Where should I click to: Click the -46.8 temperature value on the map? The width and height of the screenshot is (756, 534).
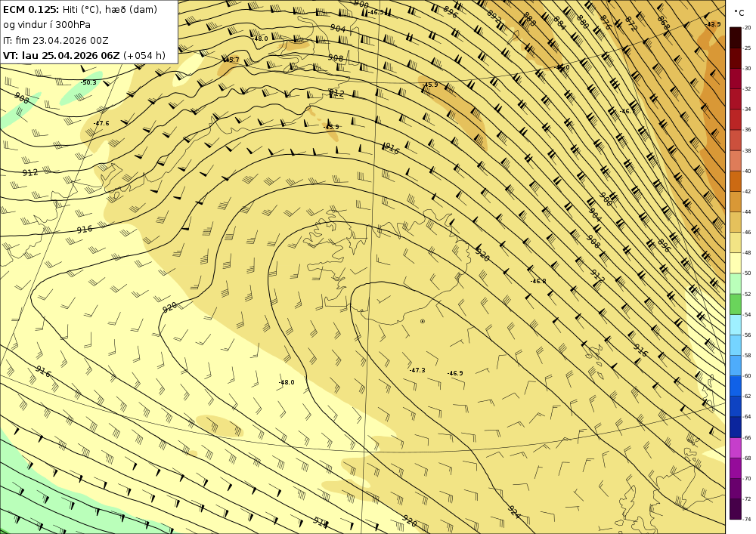(x=538, y=281)
